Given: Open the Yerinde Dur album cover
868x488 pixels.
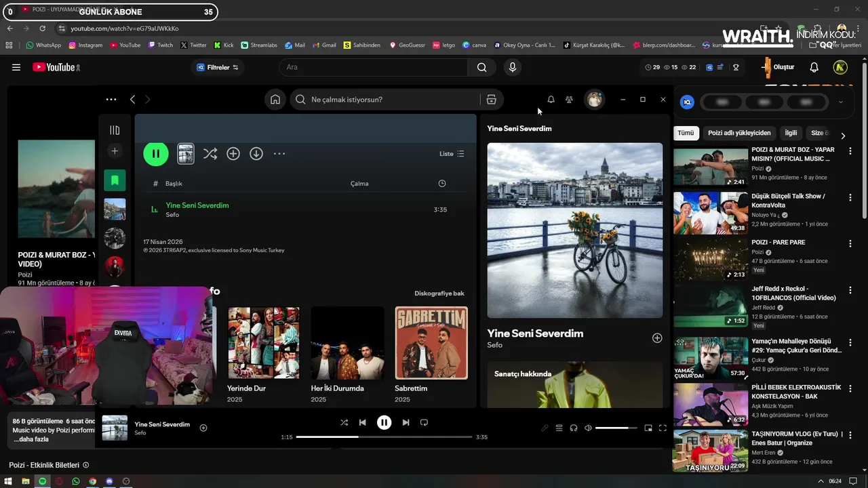Looking at the screenshot, I should tap(263, 343).
